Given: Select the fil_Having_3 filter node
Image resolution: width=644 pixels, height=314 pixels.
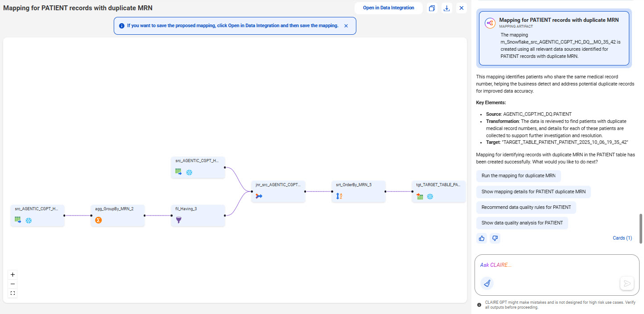Looking at the screenshot, I should 198,215.
